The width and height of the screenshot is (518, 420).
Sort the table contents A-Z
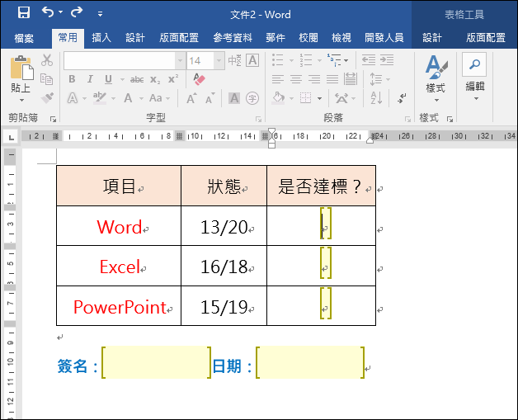point(376,98)
